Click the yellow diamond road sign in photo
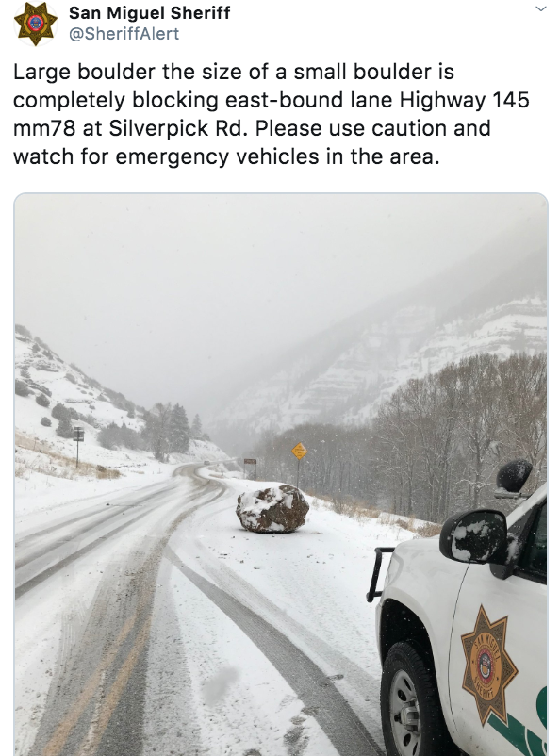Screen dimensions: 560x756 pos(299,452)
